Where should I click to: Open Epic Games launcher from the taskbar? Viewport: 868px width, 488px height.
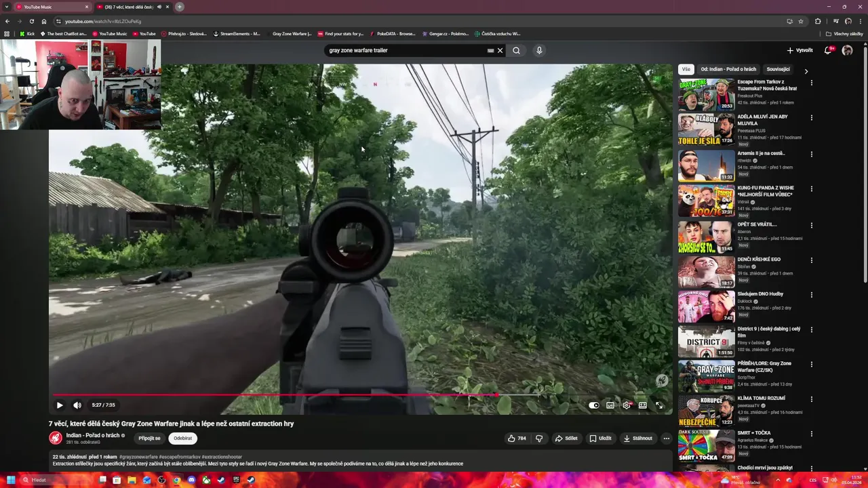point(236,480)
